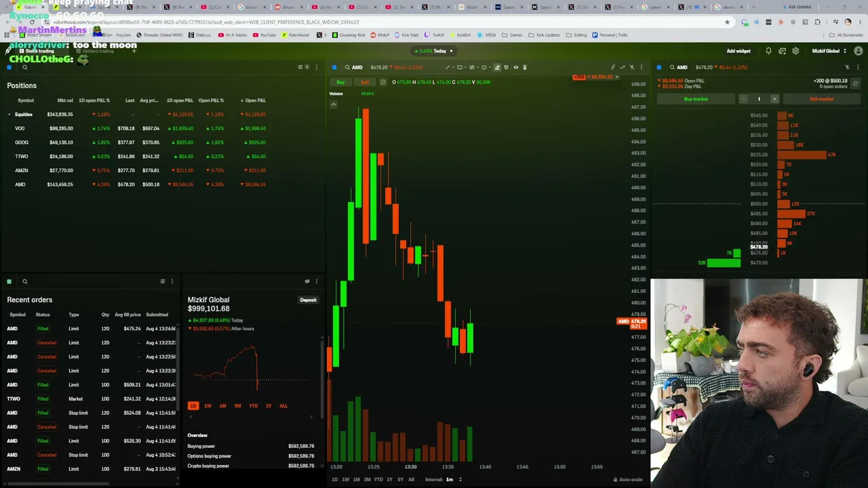Screen dimensions: 868x488
Task: Select the rectangle shape drawing tool
Action: pos(459,67)
